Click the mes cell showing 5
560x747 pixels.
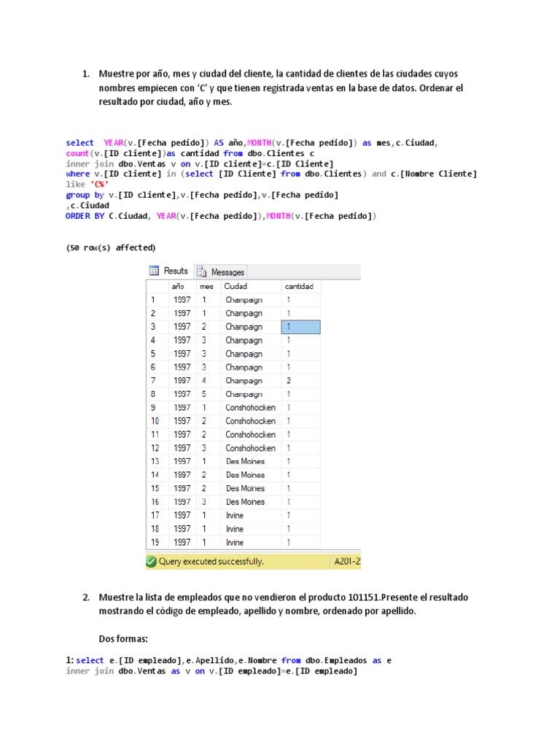[206, 394]
